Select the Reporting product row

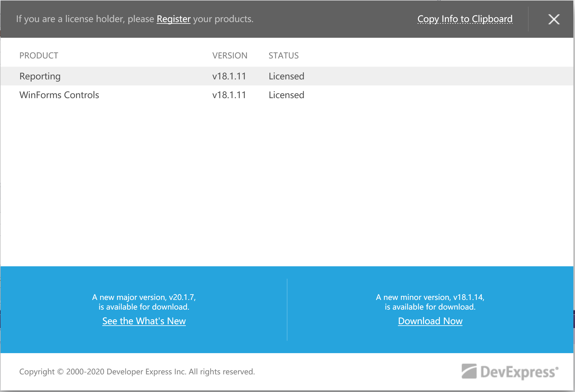click(287, 76)
